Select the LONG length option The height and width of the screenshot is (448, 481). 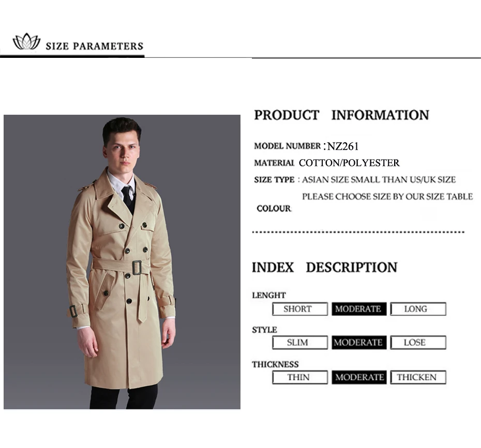coord(418,309)
